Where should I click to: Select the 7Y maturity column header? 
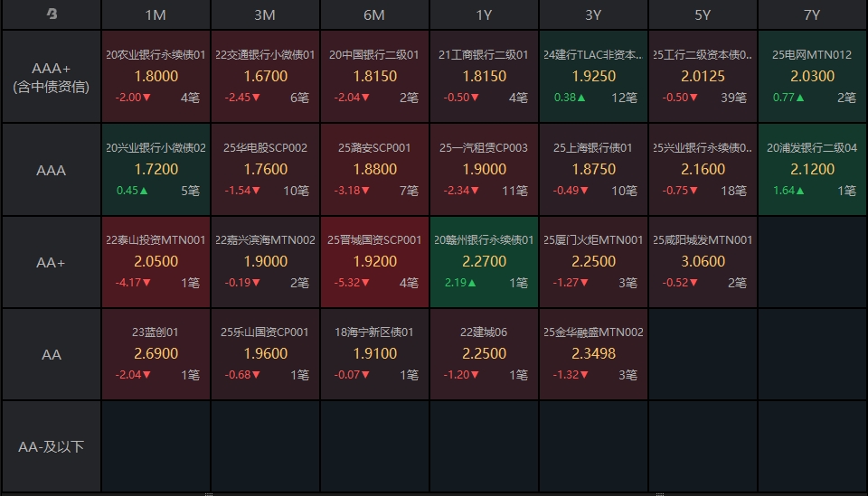point(812,15)
